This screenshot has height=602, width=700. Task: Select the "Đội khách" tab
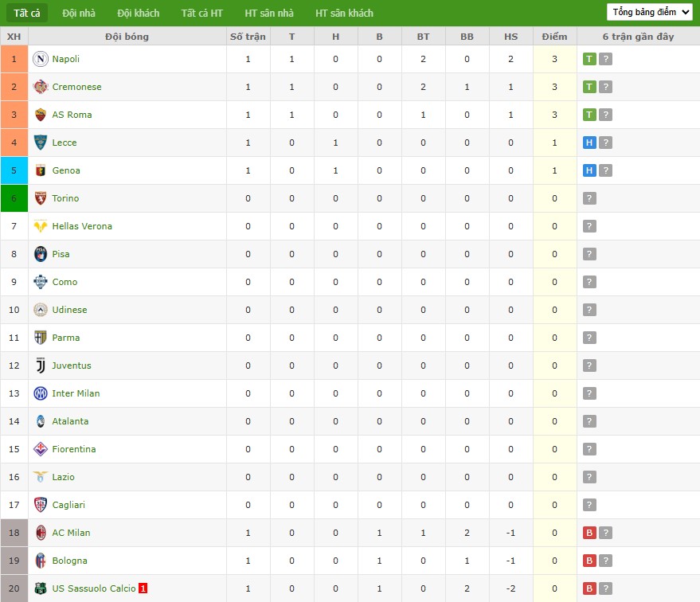coord(138,13)
